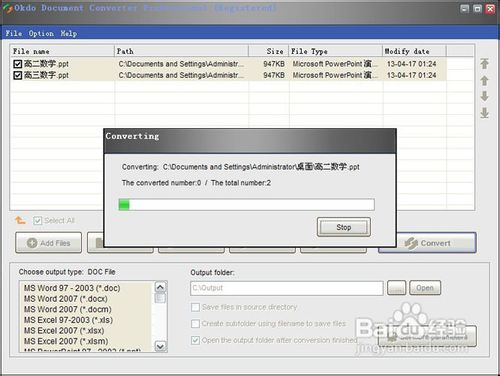Uncheck the 高三数学.ppt file checkbox
The height and width of the screenshot is (376, 500).
(17, 75)
